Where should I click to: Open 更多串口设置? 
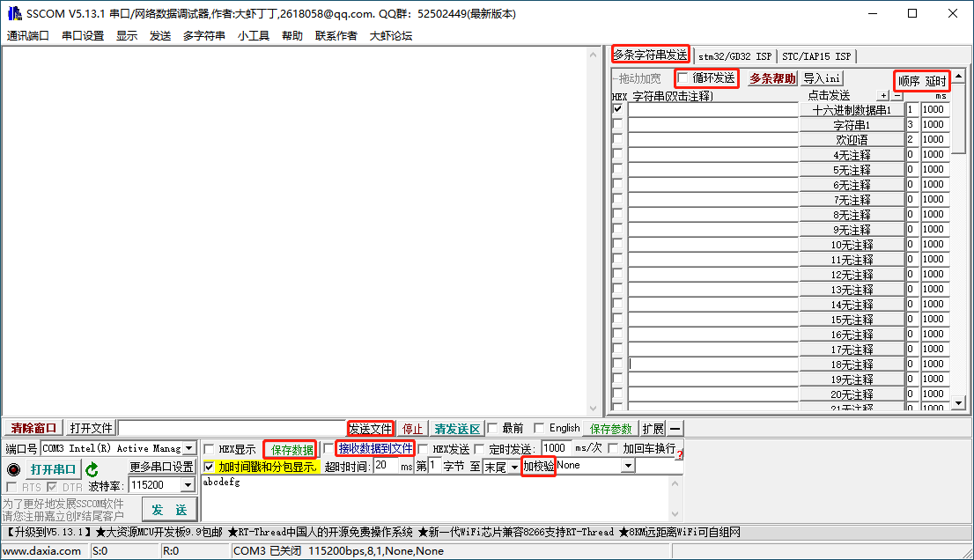click(161, 467)
